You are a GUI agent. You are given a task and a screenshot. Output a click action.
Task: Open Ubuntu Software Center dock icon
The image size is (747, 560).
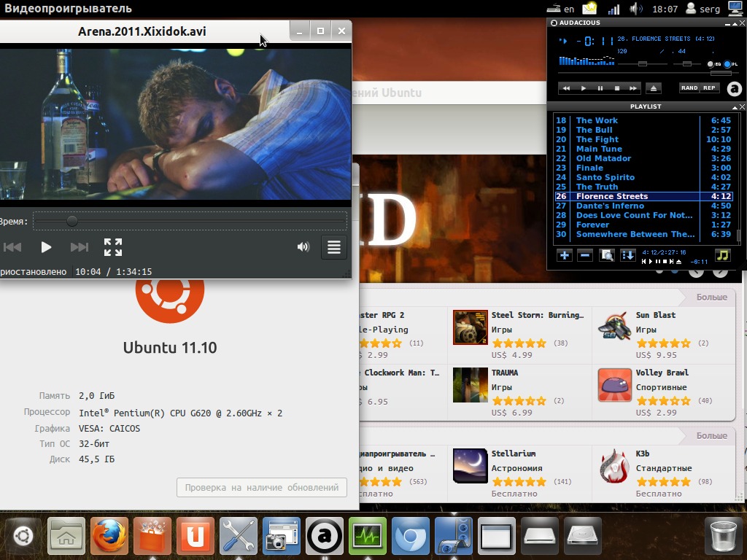pyautogui.click(x=152, y=536)
